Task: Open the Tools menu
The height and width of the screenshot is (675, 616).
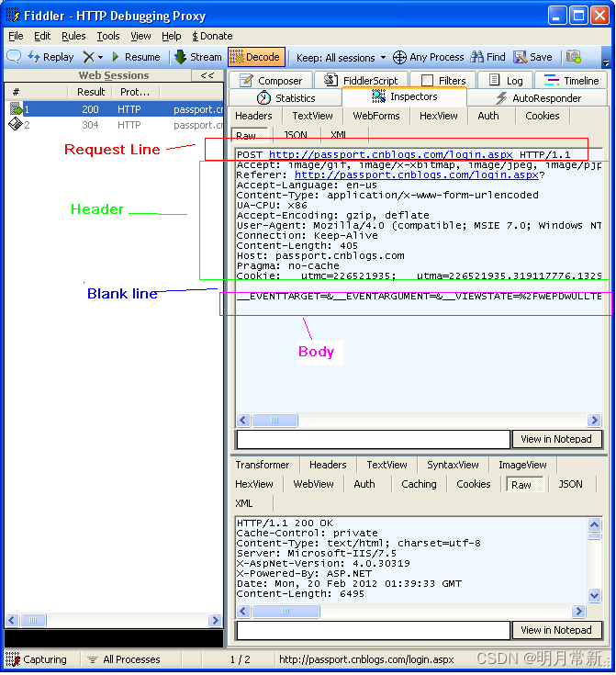Action: tap(108, 36)
